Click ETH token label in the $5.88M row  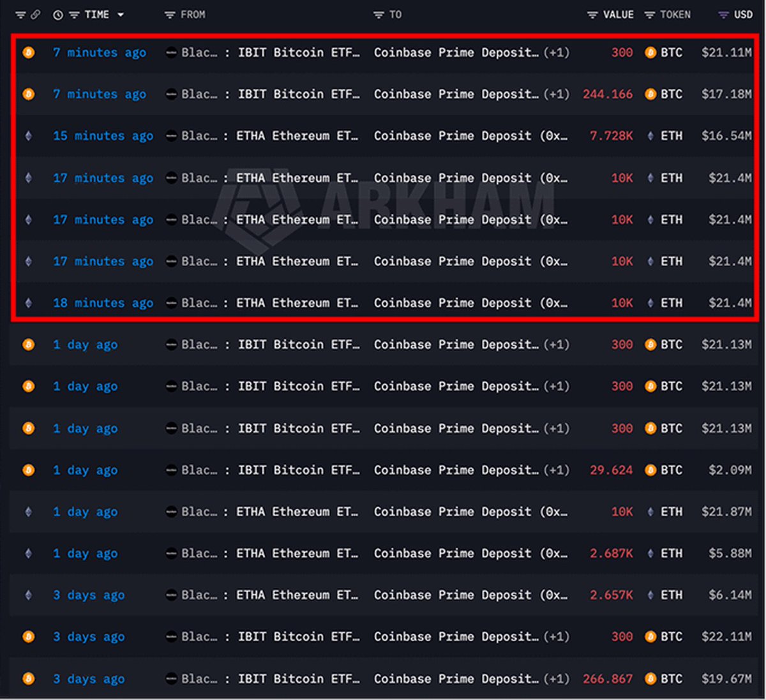pos(672,553)
